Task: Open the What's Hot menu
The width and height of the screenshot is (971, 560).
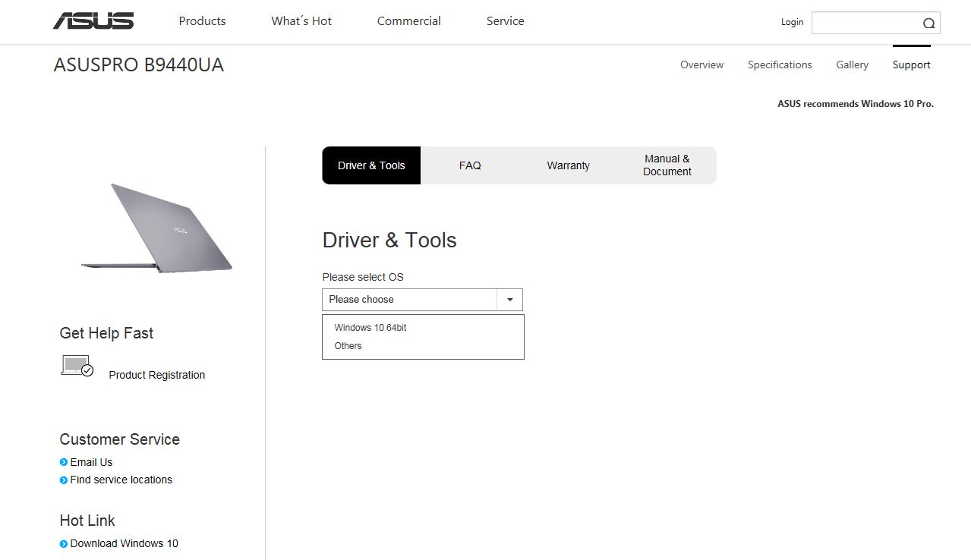Action: click(301, 21)
